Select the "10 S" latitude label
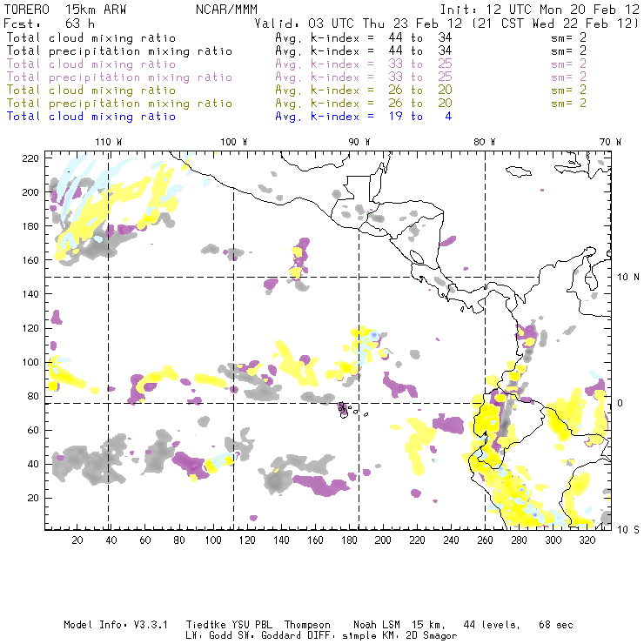This screenshot has height=644, width=644. [x=628, y=530]
